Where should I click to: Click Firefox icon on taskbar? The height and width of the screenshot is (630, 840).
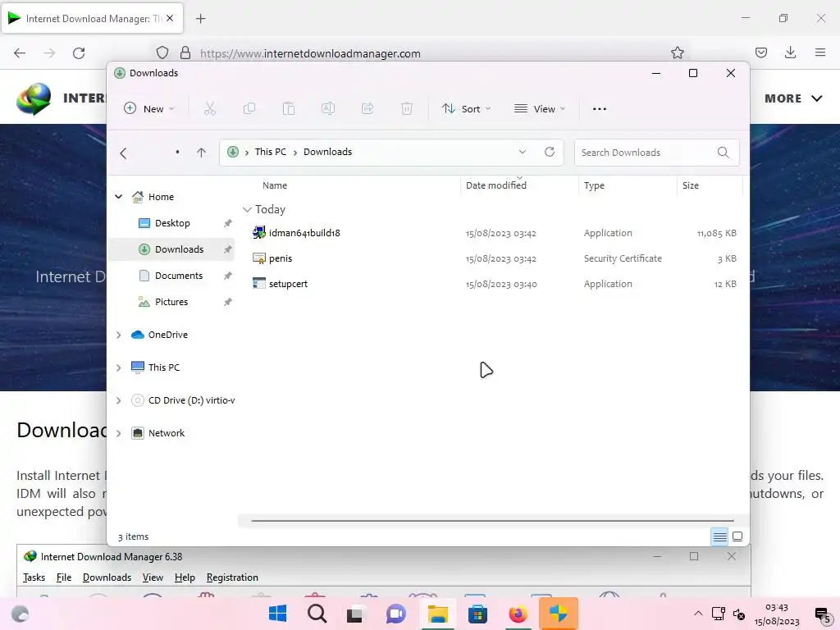pos(518,614)
